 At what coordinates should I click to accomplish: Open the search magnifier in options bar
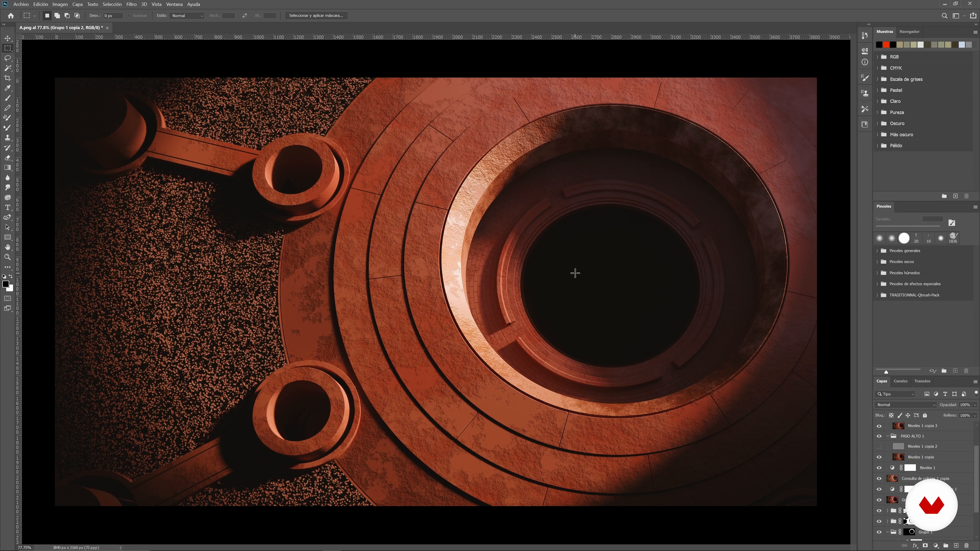coord(944,16)
